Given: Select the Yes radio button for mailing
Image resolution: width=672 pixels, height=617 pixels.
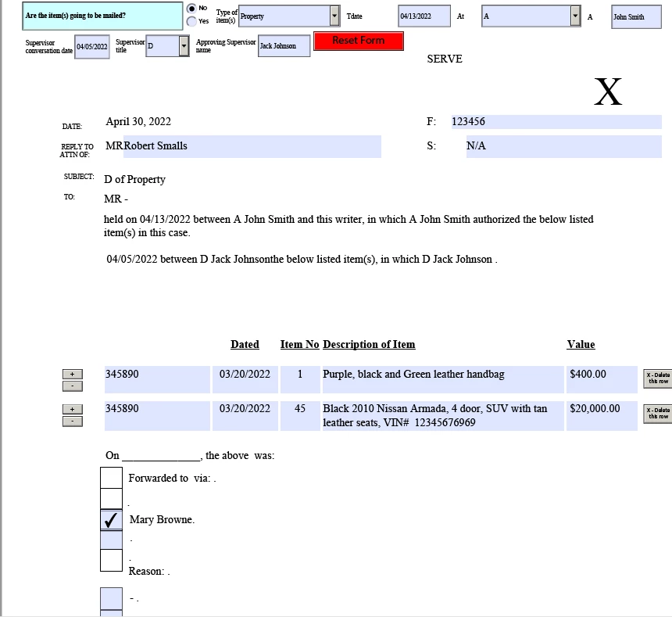Looking at the screenshot, I should (191, 21).
